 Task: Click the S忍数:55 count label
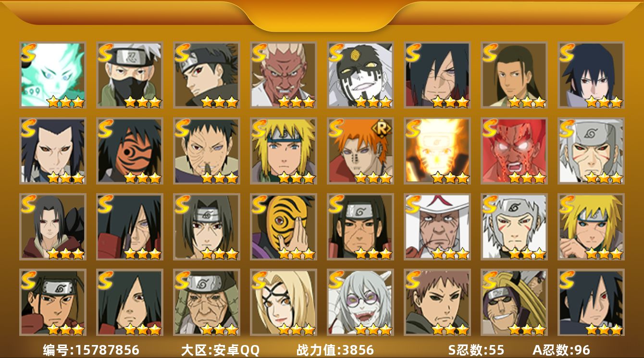click(x=476, y=350)
